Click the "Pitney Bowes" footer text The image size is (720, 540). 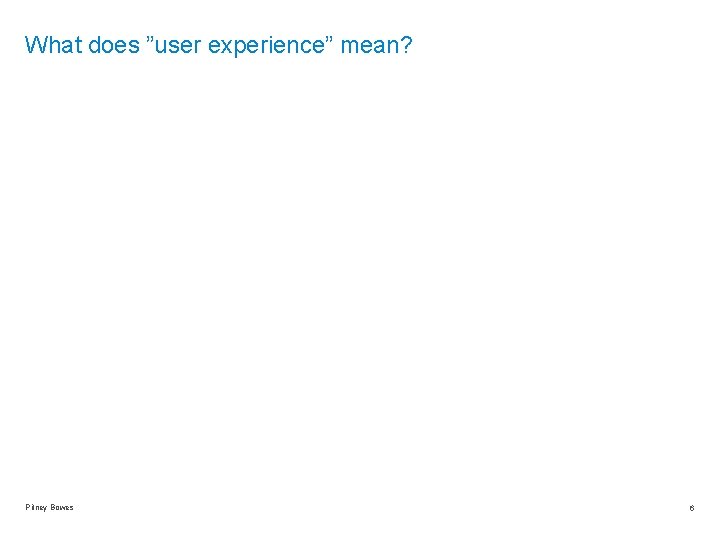(x=49, y=507)
